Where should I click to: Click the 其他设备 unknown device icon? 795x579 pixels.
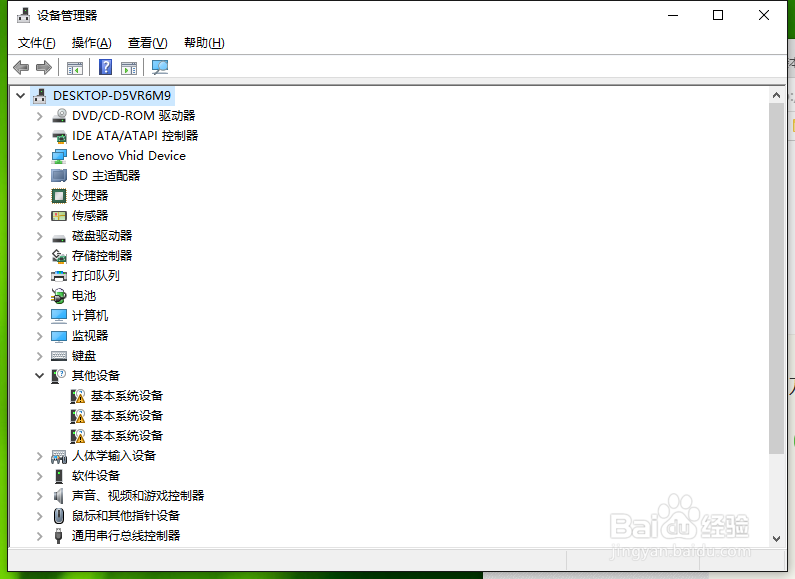tap(59, 376)
